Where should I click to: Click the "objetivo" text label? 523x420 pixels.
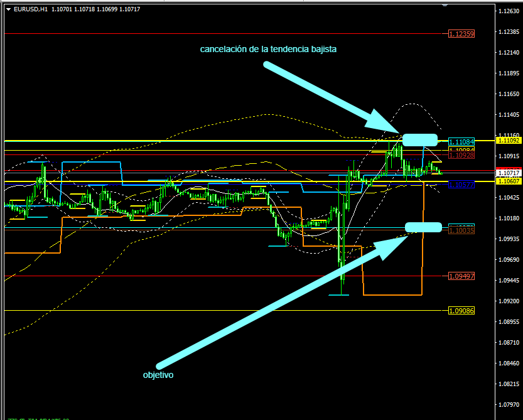pyautogui.click(x=158, y=375)
